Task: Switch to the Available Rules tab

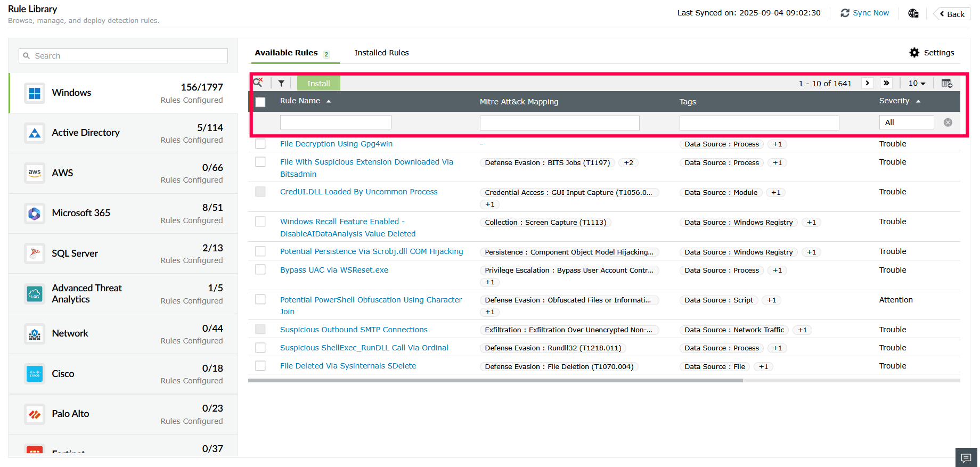Action: click(x=286, y=53)
